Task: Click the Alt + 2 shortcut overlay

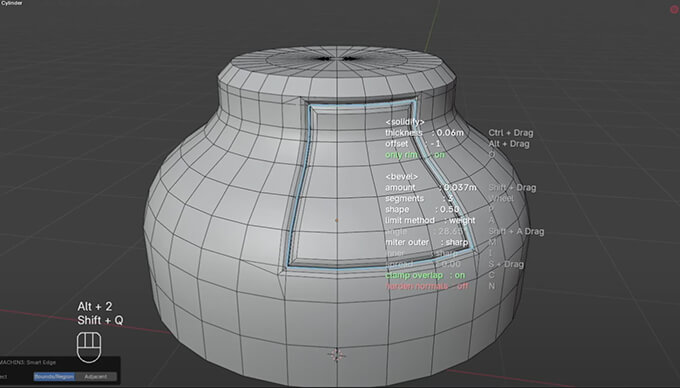Action: [x=95, y=306]
